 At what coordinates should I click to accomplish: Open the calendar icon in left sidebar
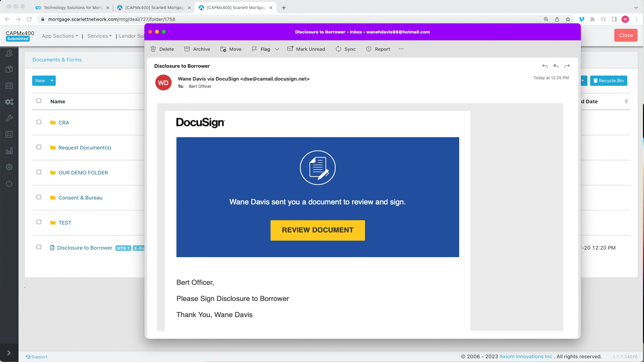point(9,86)
